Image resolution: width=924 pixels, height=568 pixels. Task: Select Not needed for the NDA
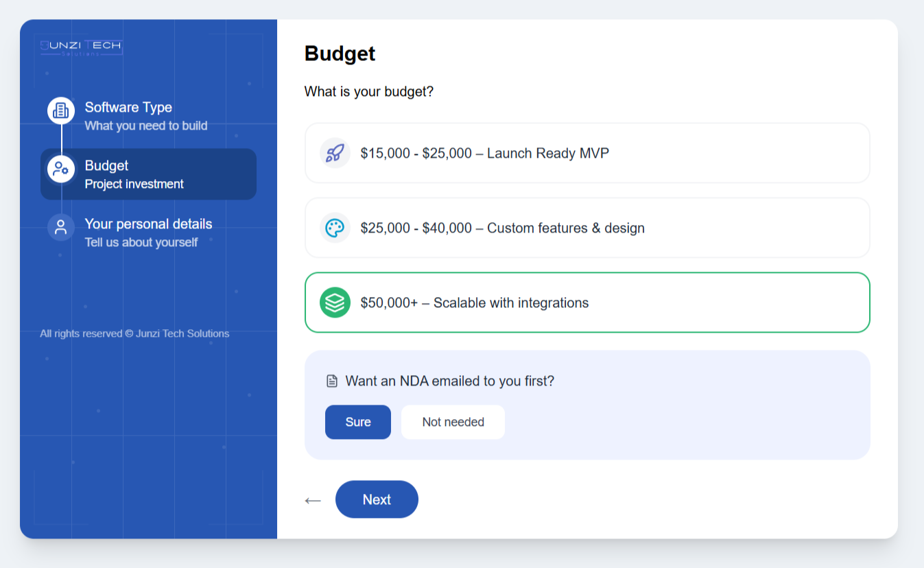(x=453, y=422)
